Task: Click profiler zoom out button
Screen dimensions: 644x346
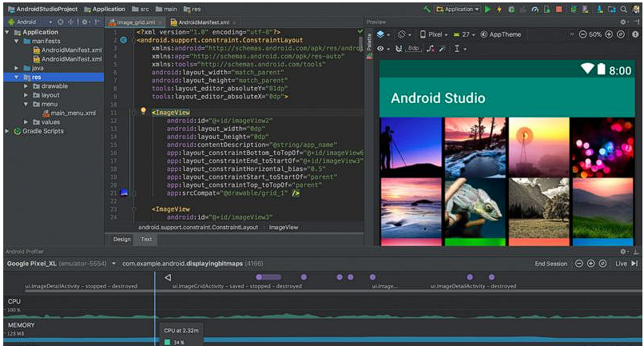Action: click(x=579, y=264)
